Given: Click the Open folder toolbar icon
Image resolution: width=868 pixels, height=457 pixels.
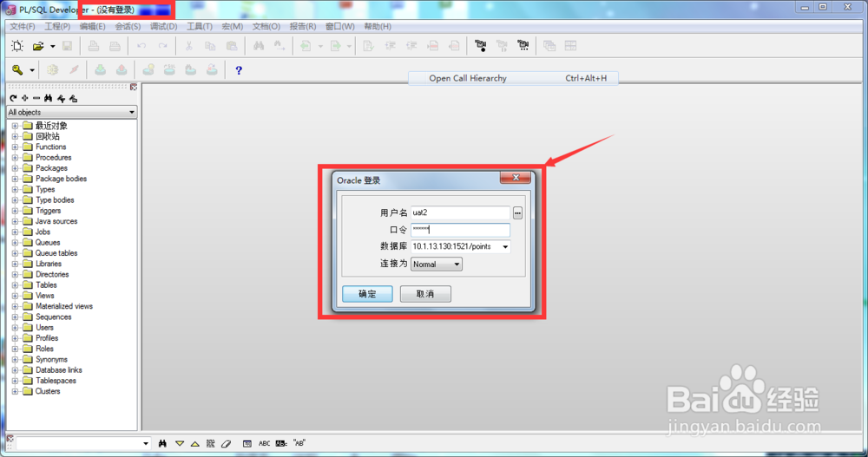Looking at the screenshot, I should [38, 46].
